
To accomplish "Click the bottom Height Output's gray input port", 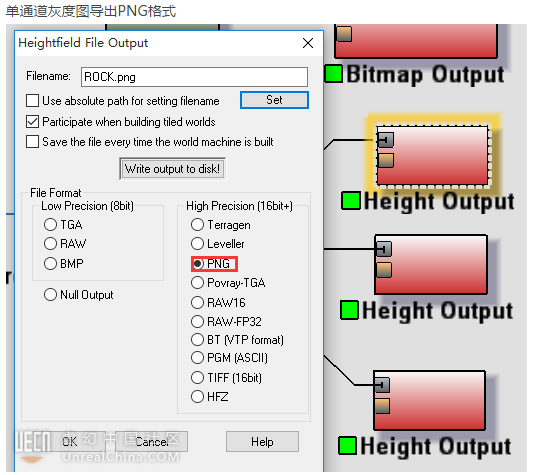I will coord(382,385).
